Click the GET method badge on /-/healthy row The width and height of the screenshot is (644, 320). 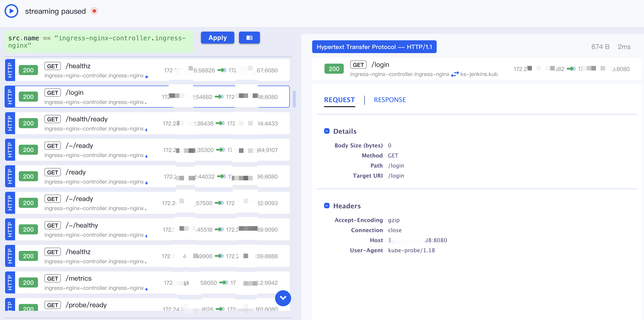coord(52,225)
